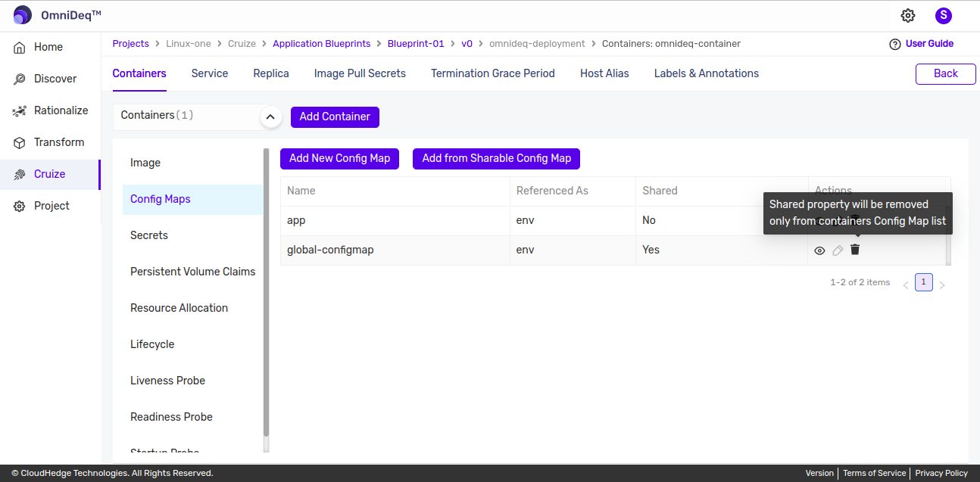The image size is (980, 482).
Task: Open settings gear in the header
Action: [x=908, y=15]
